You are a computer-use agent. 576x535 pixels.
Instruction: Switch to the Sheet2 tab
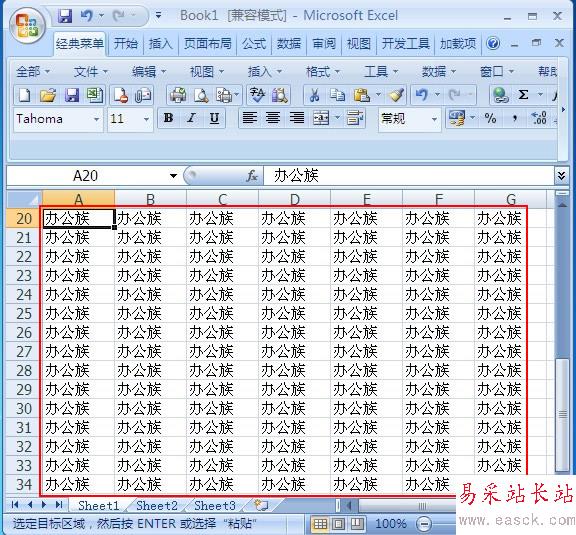157,506
